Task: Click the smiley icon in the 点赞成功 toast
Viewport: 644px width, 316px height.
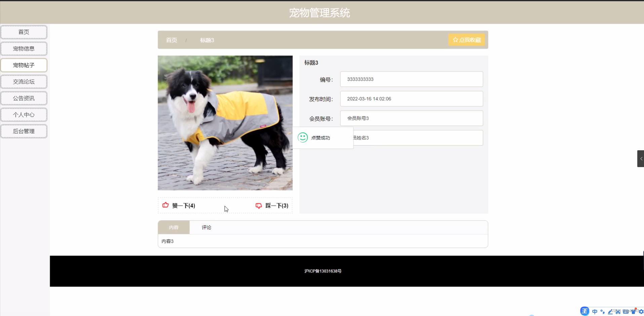Action: tap(303, 137)
